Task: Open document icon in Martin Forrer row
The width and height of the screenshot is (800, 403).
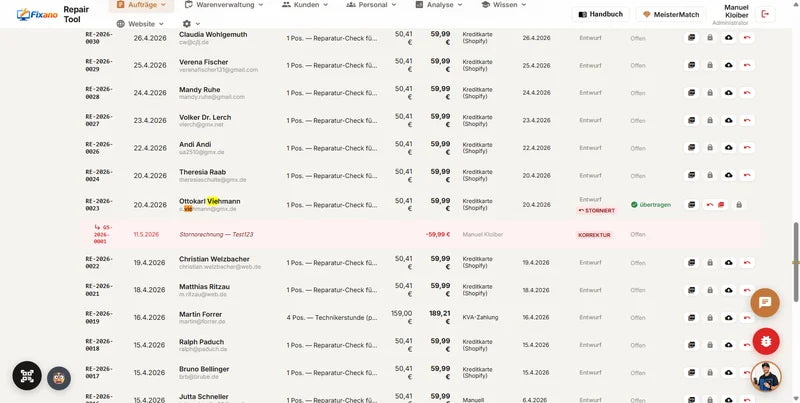Action: [691, 317]
